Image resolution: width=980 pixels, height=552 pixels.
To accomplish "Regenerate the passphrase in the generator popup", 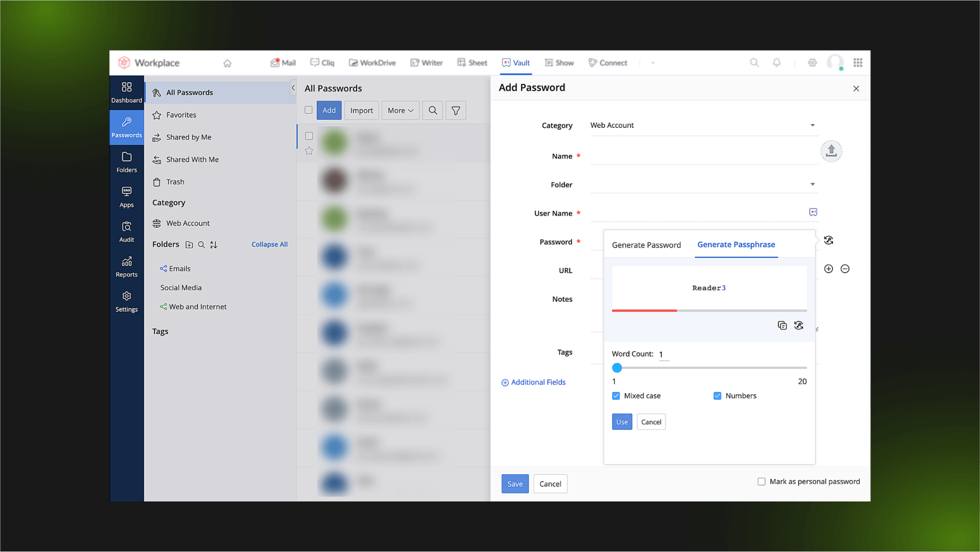I will [798, 325].
